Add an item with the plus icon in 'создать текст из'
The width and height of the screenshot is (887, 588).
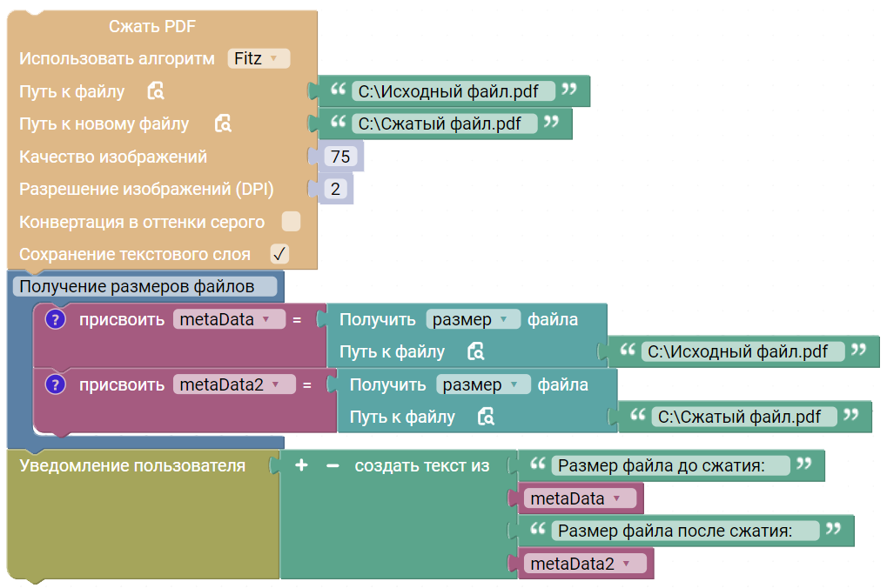[x=301, y=465]
